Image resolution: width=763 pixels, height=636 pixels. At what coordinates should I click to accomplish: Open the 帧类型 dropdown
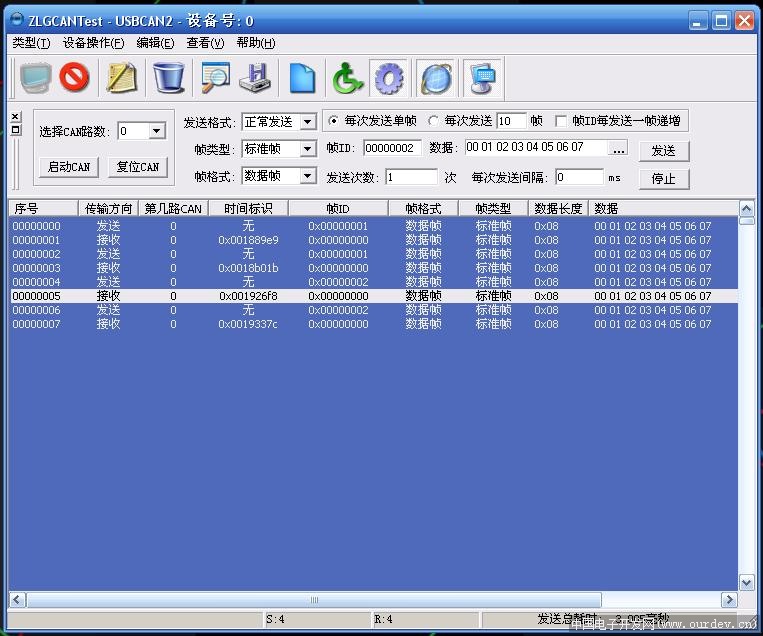[308, 148]
